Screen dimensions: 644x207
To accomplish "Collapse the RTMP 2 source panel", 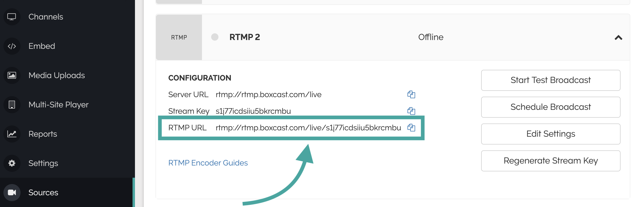I will point(618,38).
